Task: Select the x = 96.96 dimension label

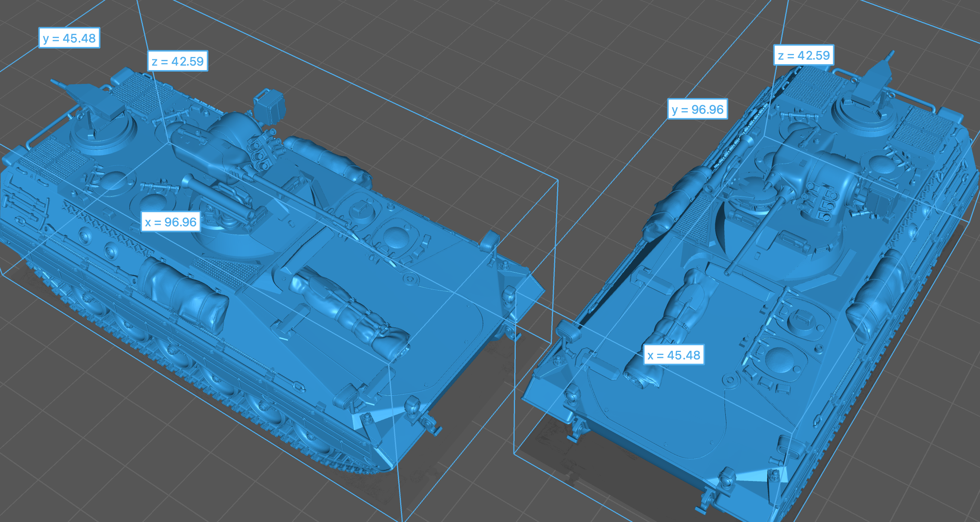Action: pos(171,222)
